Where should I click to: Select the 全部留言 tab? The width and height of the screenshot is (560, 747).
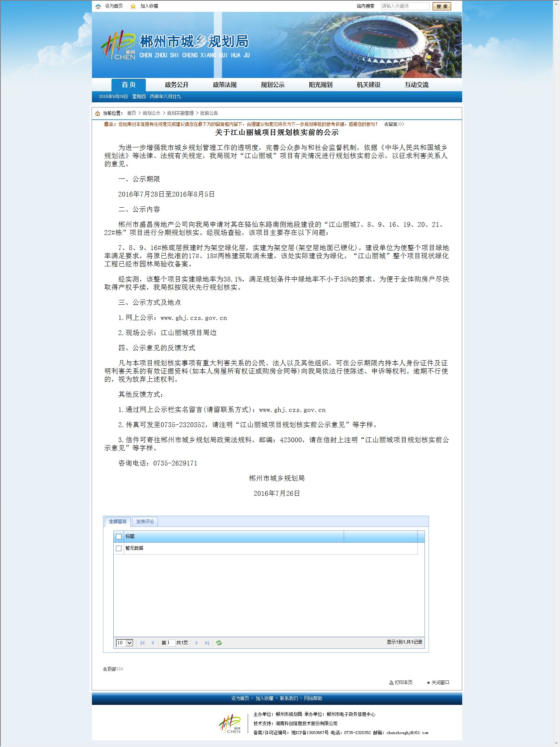[117, 522]
